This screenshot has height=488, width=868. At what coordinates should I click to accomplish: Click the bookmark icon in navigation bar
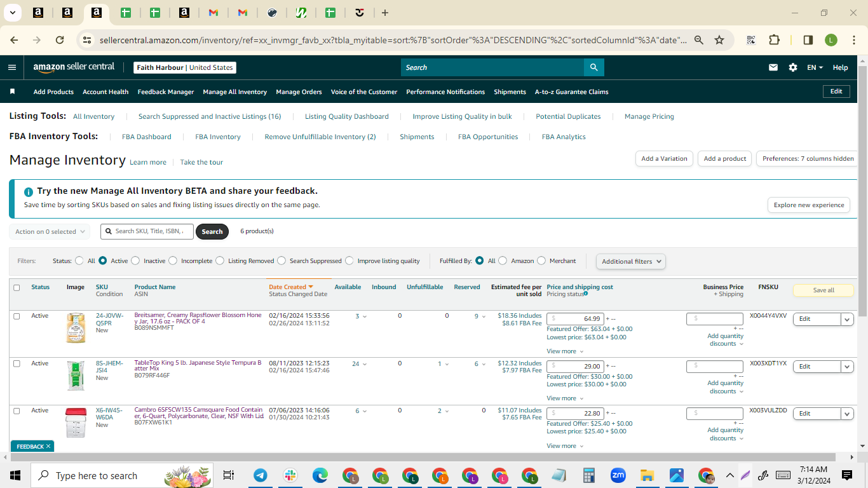tap(12, 91)
